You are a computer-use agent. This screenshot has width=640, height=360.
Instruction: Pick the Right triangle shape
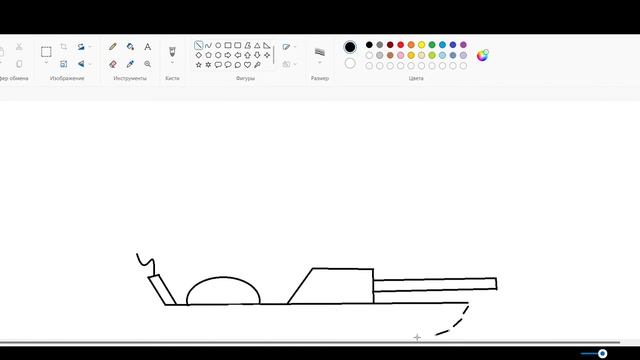267,45
